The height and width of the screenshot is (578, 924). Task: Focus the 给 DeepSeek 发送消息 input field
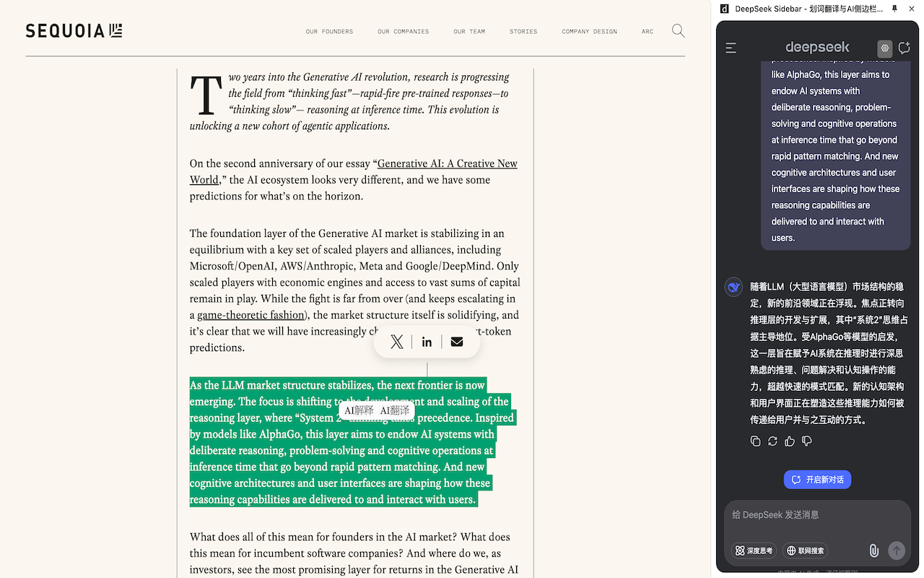click(x=817, y=515)
